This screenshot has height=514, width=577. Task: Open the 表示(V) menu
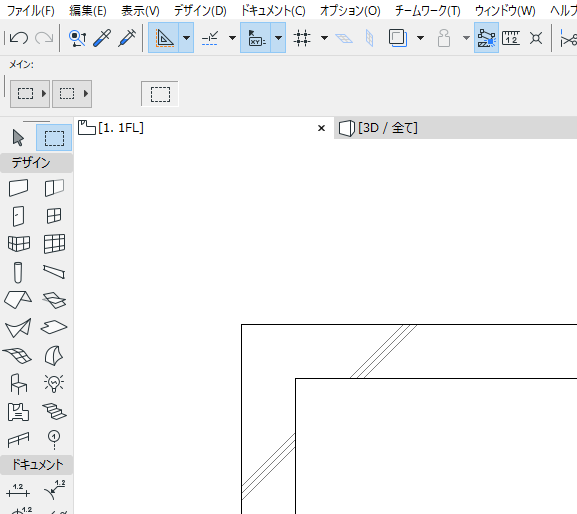click(140, 11)
